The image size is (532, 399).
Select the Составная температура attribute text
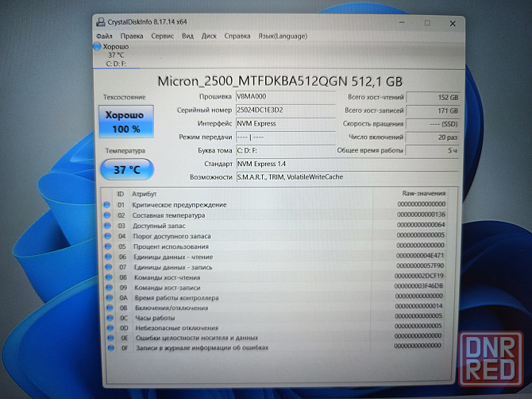pos(168,215)
